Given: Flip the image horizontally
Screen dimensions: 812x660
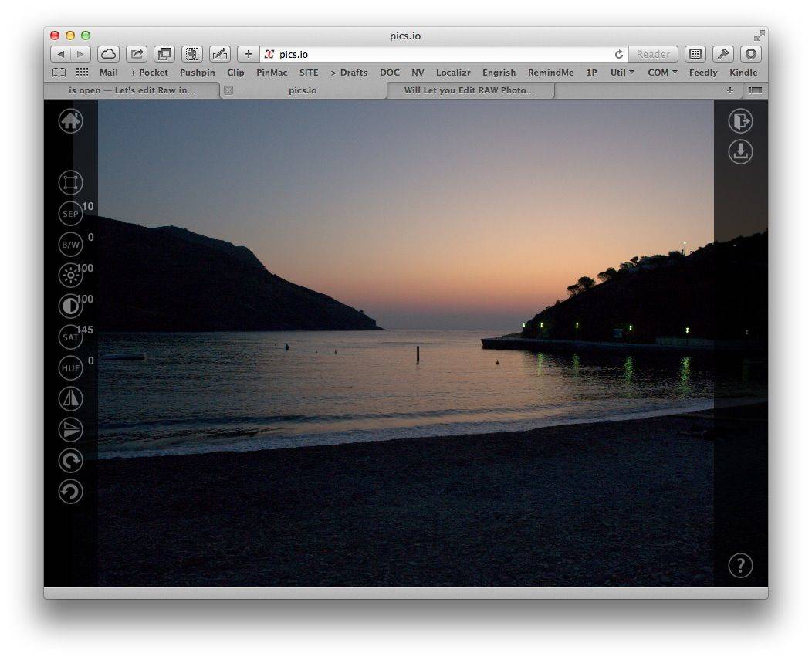Looking at the screenshot, I should (70, 398).
